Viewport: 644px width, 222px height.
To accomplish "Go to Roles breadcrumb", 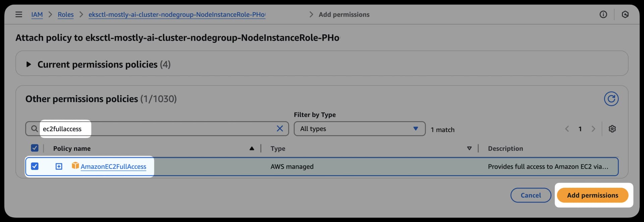I will click(66, 15).
